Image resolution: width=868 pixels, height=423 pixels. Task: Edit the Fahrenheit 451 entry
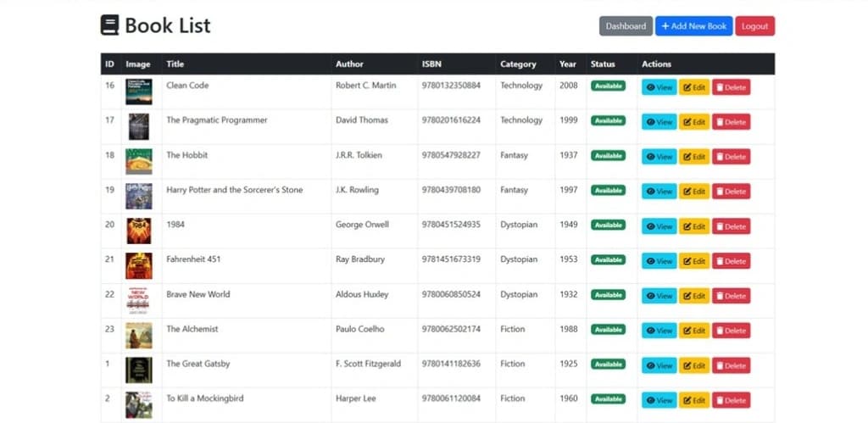point(694,261)
